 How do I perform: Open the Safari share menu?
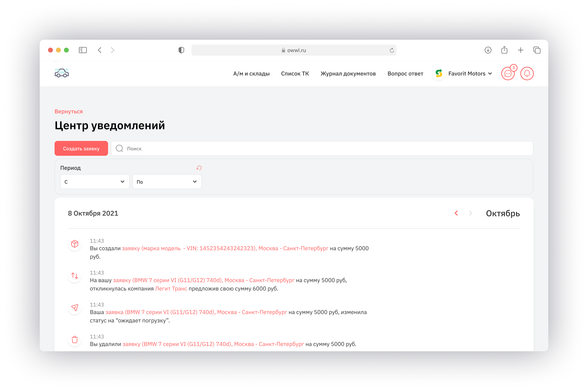tap(504, 50)
